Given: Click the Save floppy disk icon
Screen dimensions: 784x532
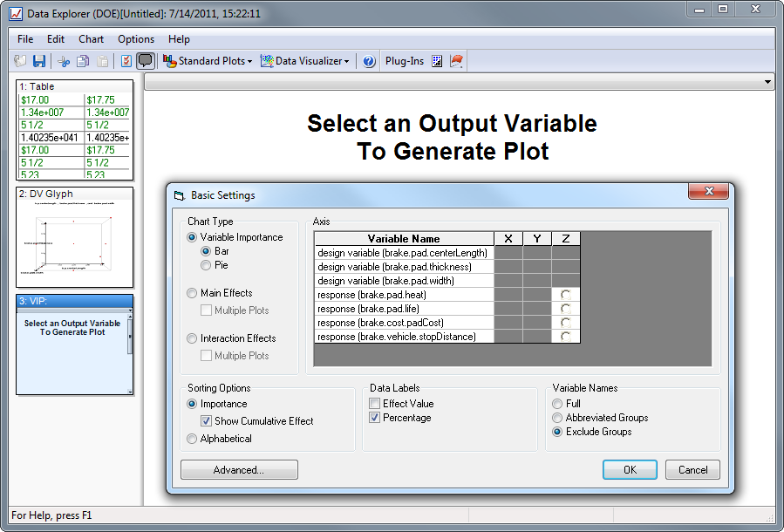Looking at the screenshot, I should point(39,61).
